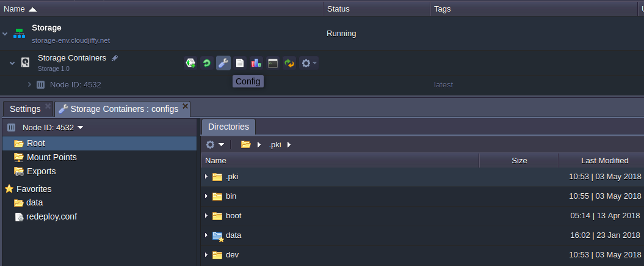Expand the boot folder

tap(206, 216)
